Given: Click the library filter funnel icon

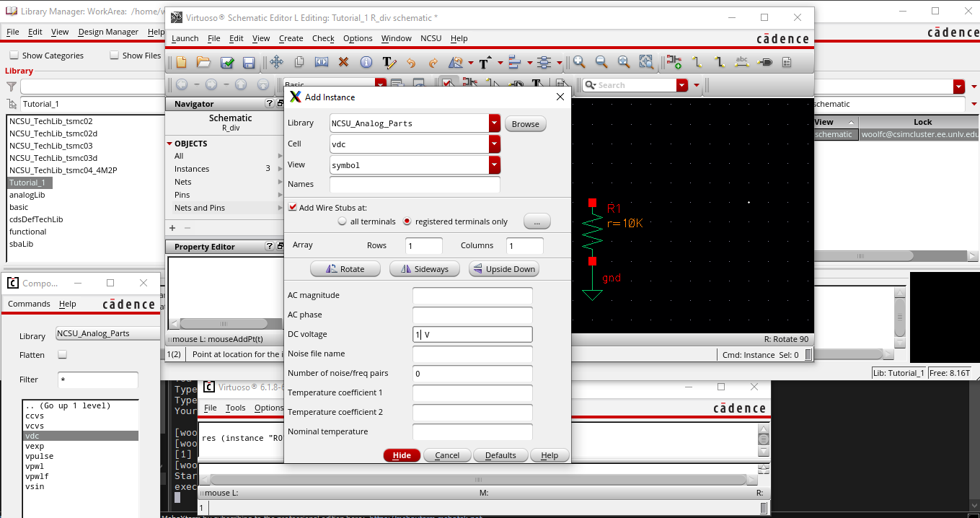Looking at the screenshot, I should pos(12,87).
